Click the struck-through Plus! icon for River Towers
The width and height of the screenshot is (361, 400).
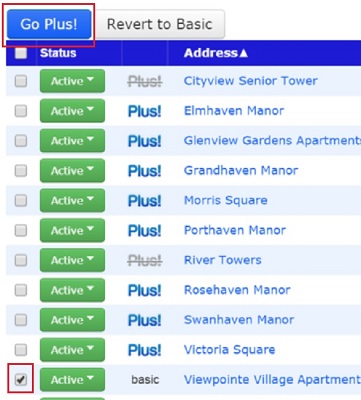click(145, 260)
